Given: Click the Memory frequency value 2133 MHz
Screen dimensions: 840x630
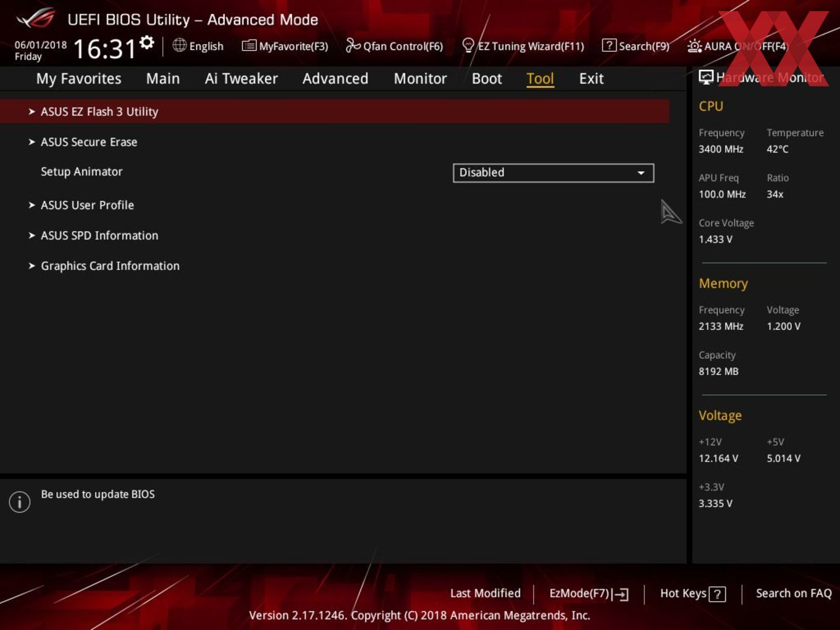Looking at the screenshot, I should coord(721,326).
